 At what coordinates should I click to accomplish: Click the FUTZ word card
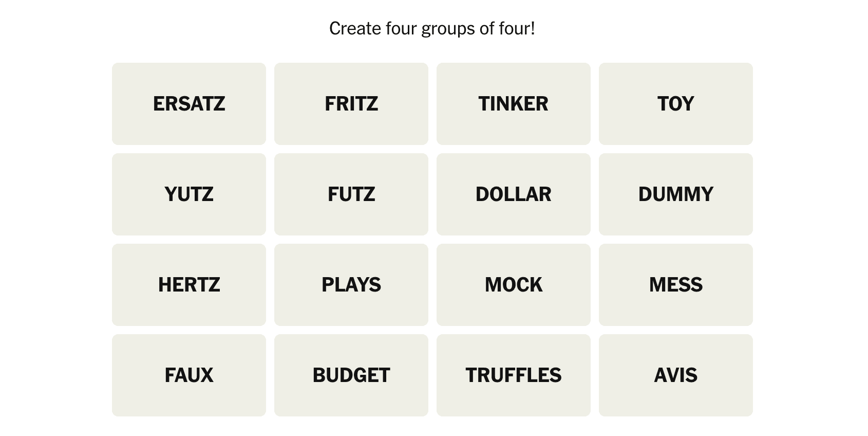point(351,194)
